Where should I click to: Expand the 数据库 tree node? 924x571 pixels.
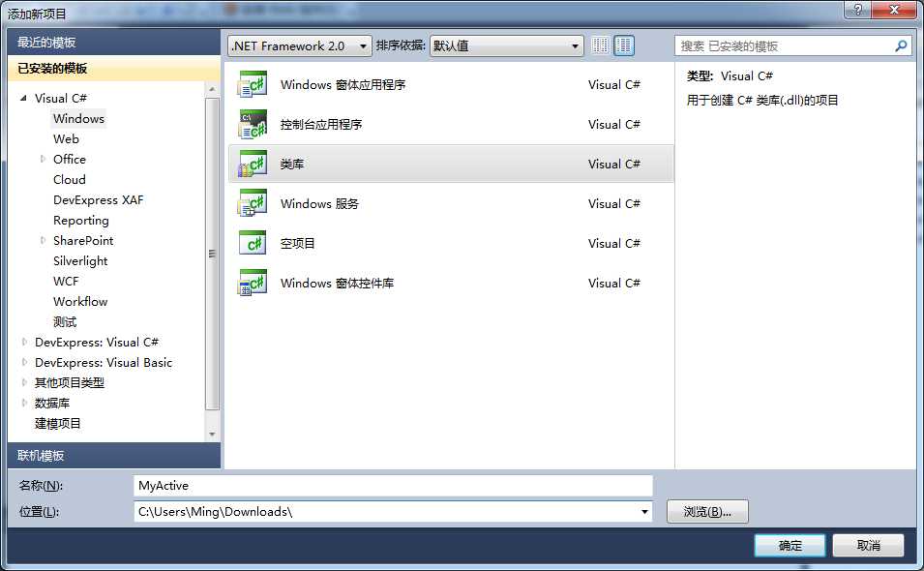pyautogui.click(x=23, y=403)
